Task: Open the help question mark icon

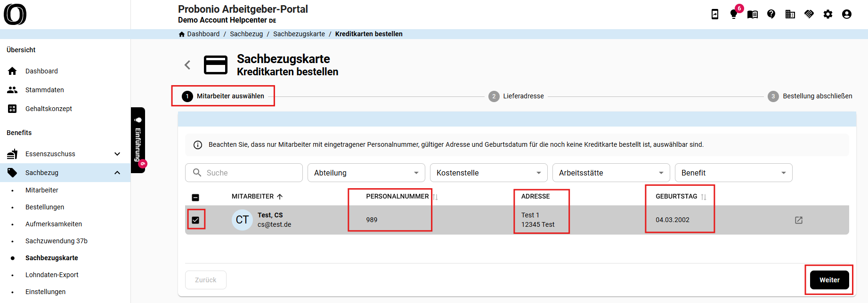Action: (771, 14)
